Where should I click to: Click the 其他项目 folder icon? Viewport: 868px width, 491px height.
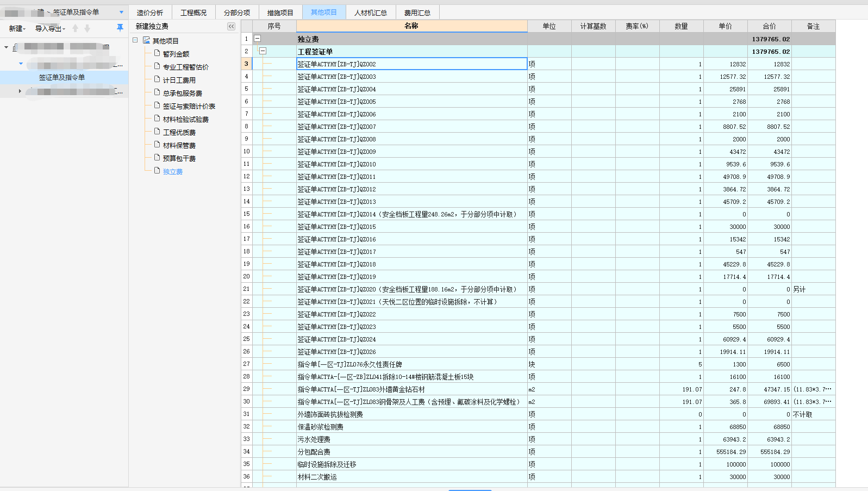click(146, 40)
